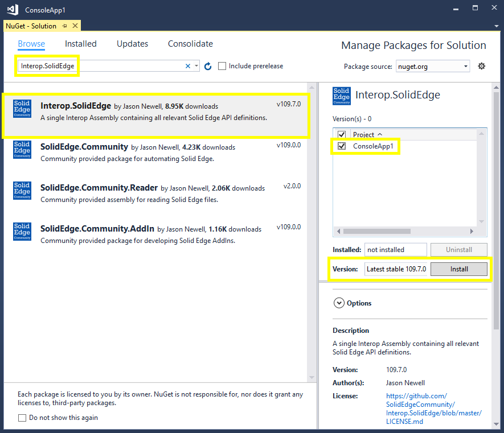Check Do not show this again
The height and width of the screenshot is (433, 504).
22,418
